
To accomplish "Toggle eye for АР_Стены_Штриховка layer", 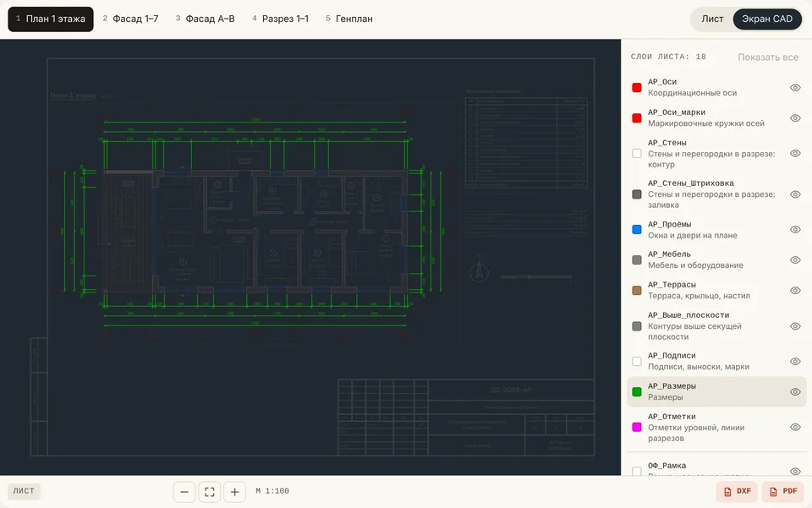I will point(795,194).
